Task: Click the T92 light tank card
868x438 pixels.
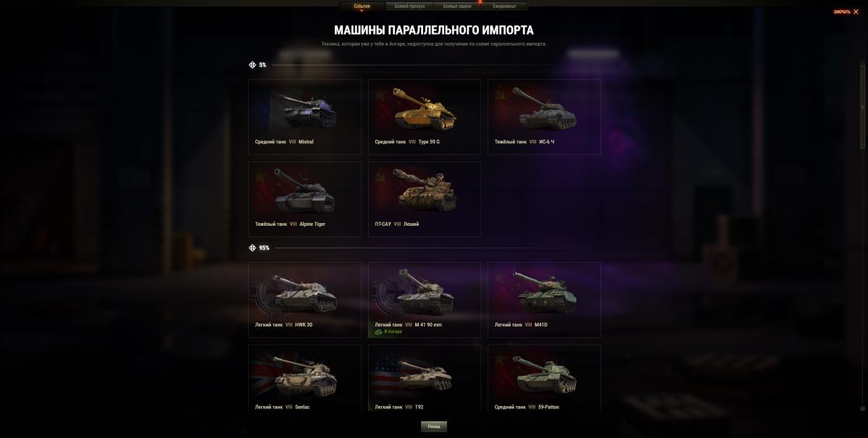Action: [x=425, y=378]
